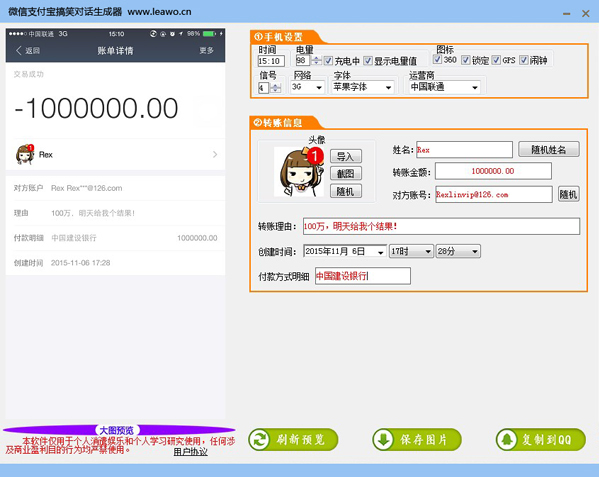Toggle the 360 icon checkbox
The height and width of the screenshot is (477, 599).
[x=437, y=60]
